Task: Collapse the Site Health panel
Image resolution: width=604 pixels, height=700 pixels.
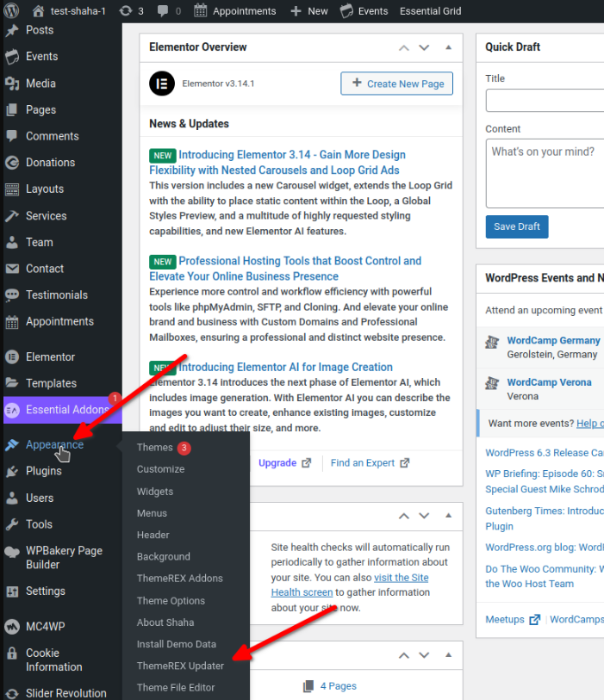Action: click(x=449, y=516)
